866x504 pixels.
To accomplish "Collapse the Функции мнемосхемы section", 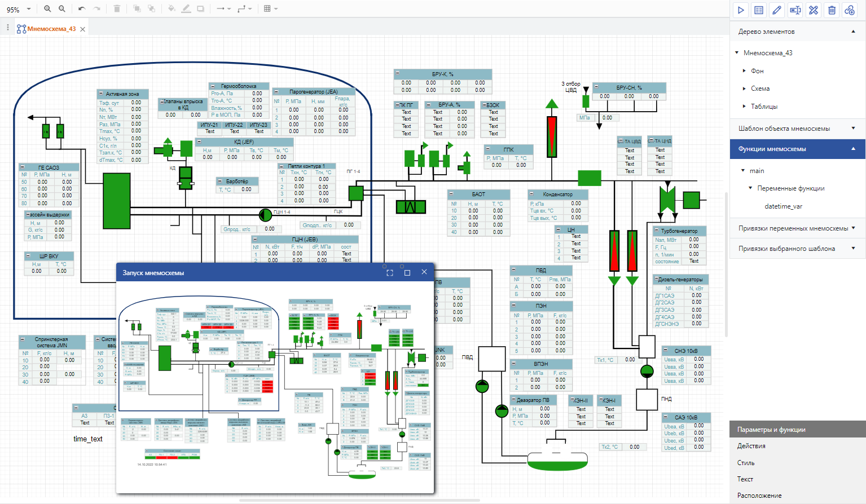I will pos(853,149).
